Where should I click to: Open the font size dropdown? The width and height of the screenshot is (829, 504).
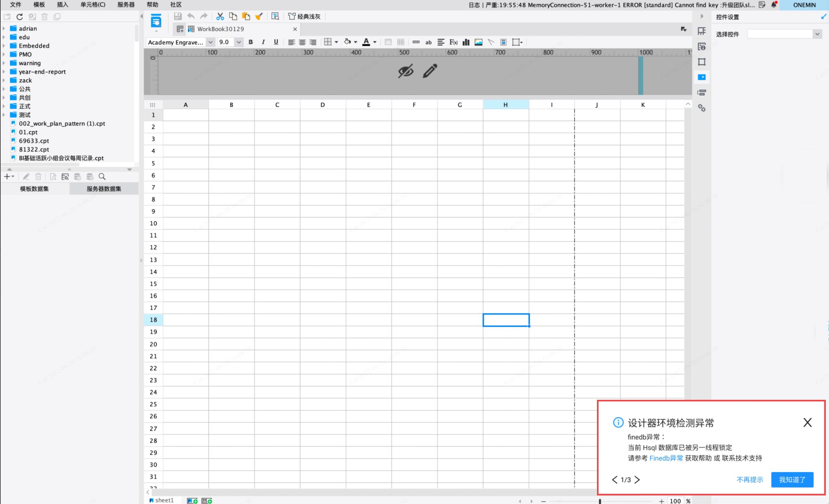click(x=238, y=42)
